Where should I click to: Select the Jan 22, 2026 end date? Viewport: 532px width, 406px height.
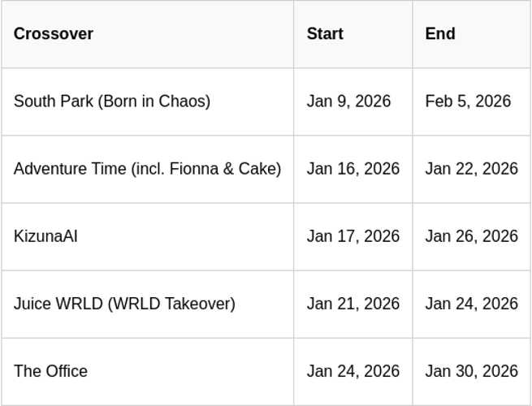[x=471, y=169]
